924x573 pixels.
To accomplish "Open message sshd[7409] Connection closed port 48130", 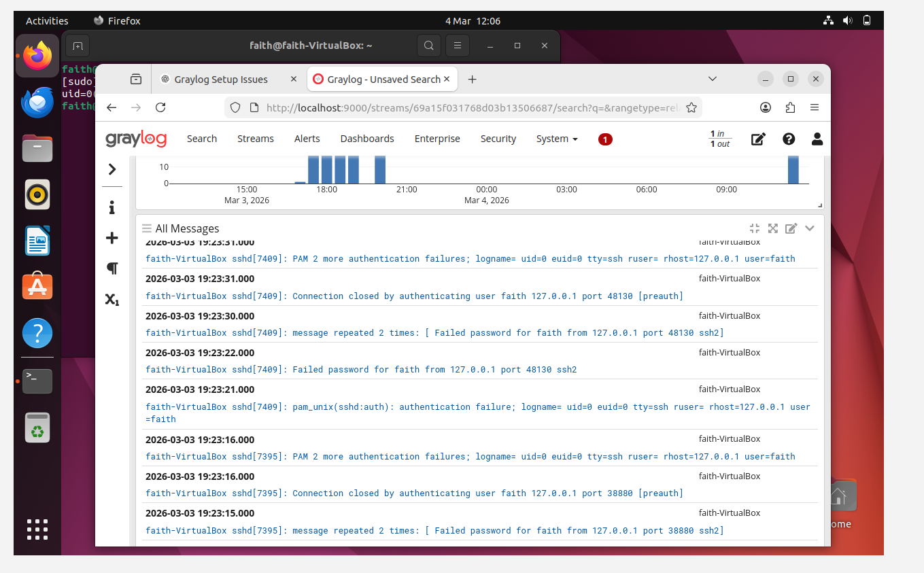I will coord(414,296).
